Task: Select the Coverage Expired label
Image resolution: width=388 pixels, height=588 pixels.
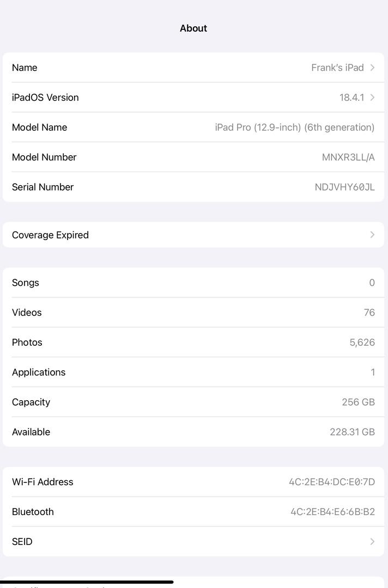Action: [50, 235]
